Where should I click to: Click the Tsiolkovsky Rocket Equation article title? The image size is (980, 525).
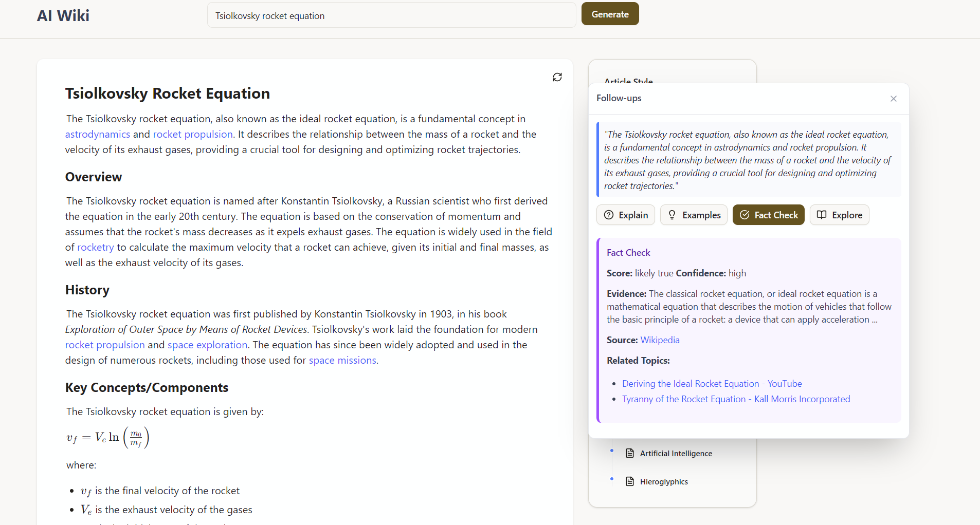[168, 93]
